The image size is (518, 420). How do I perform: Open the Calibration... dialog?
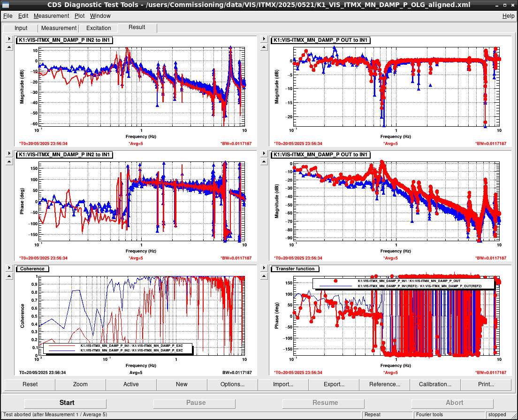[x=435, y=384]
